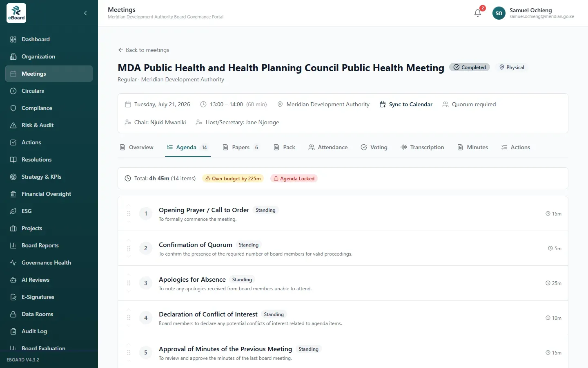Open Risk & Audit warning icon
Screen dimensions: 588x368
pos(13,125)
